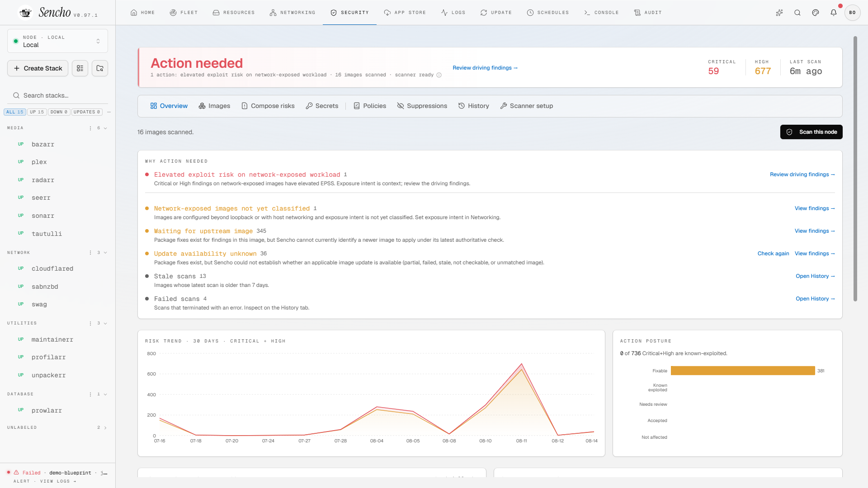This screenshot has height=488, width=868.
Task: Collapse the Network group chevron
Action: click(105, 253)
